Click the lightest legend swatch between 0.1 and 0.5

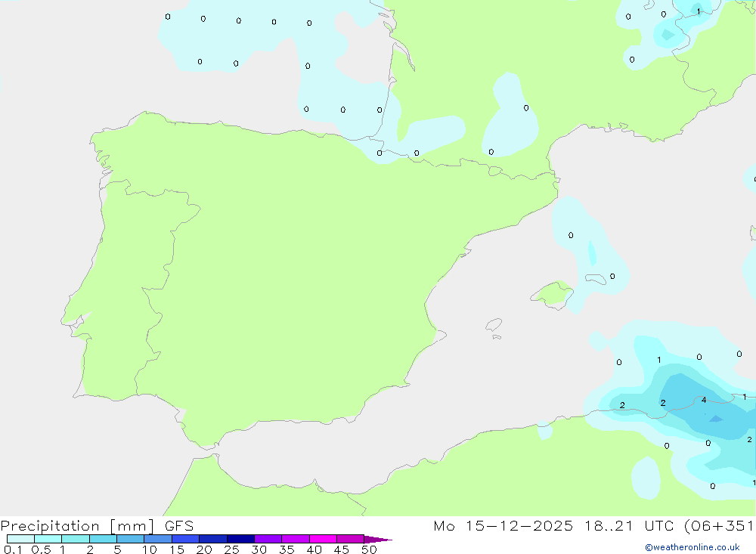click(x=20, y=539)
